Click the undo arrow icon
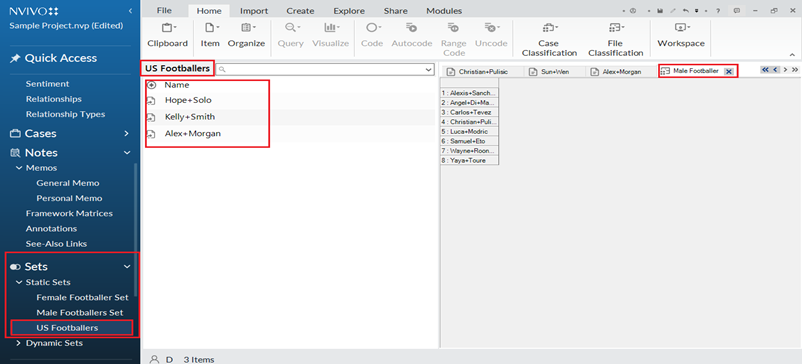This screenshot has height=364, width=802. (x=685, y=11)
